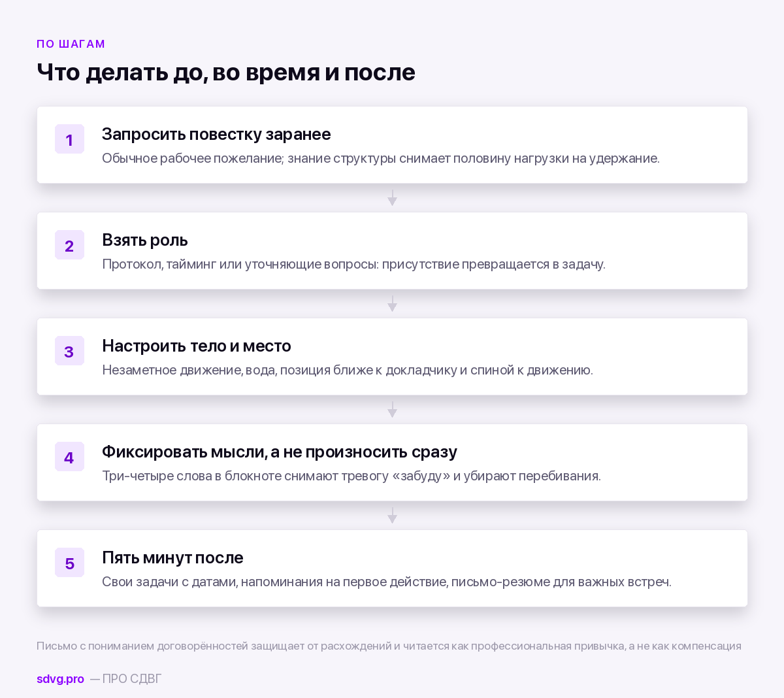The height and width of the screenshot is (698, 784).
Task: Select title «Пять минут после»
Action: click(172, 557)
